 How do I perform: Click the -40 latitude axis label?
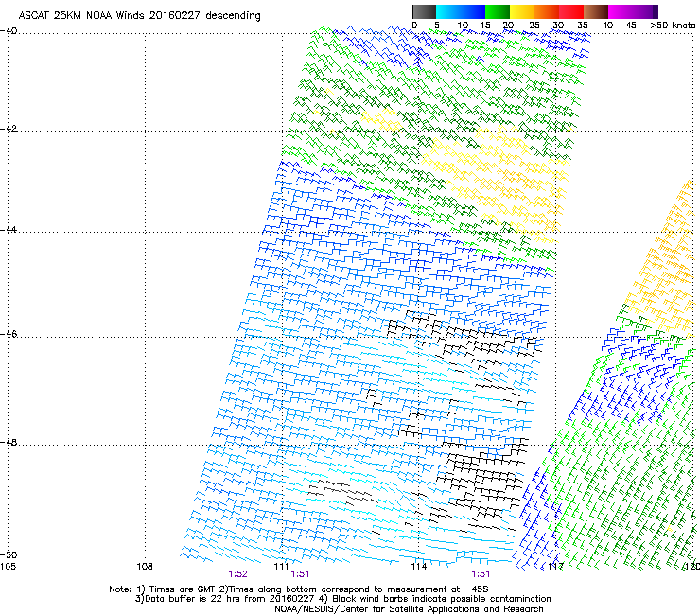pyautogui.click(x=9, y=31)
